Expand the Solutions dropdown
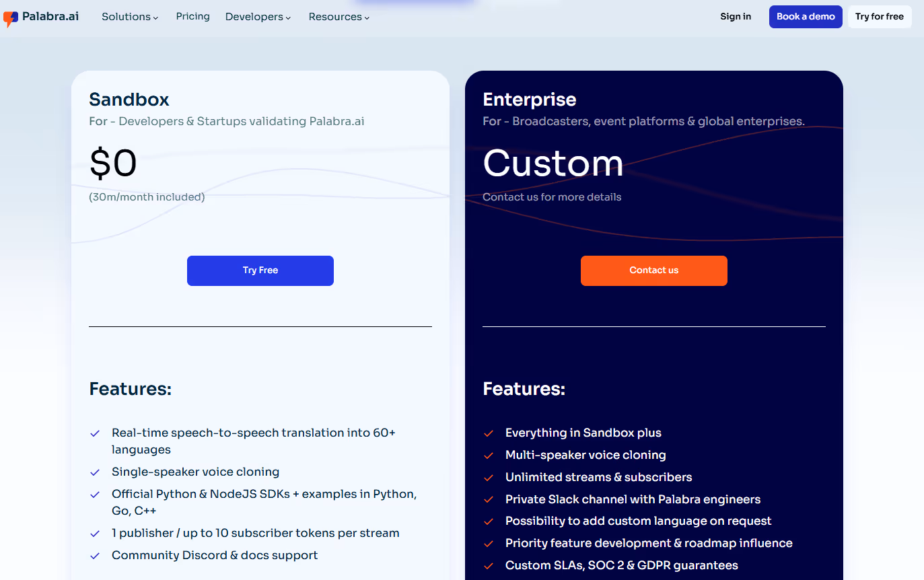 point(129,16)
